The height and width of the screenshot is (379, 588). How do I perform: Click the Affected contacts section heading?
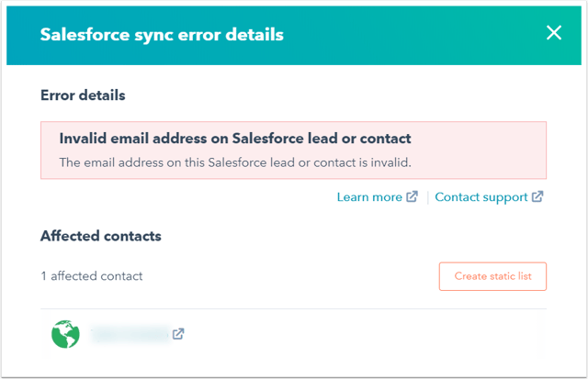pos(101,236)
